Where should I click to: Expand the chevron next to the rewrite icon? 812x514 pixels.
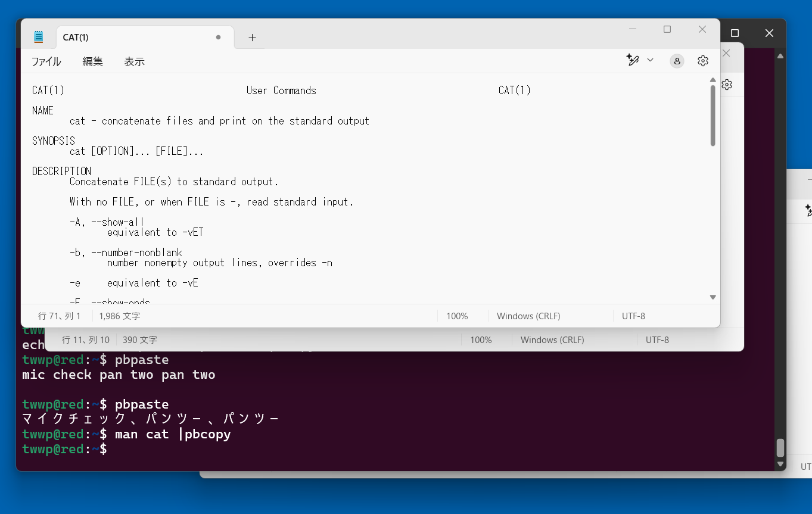pyautogui.click(x=650, y=60)
